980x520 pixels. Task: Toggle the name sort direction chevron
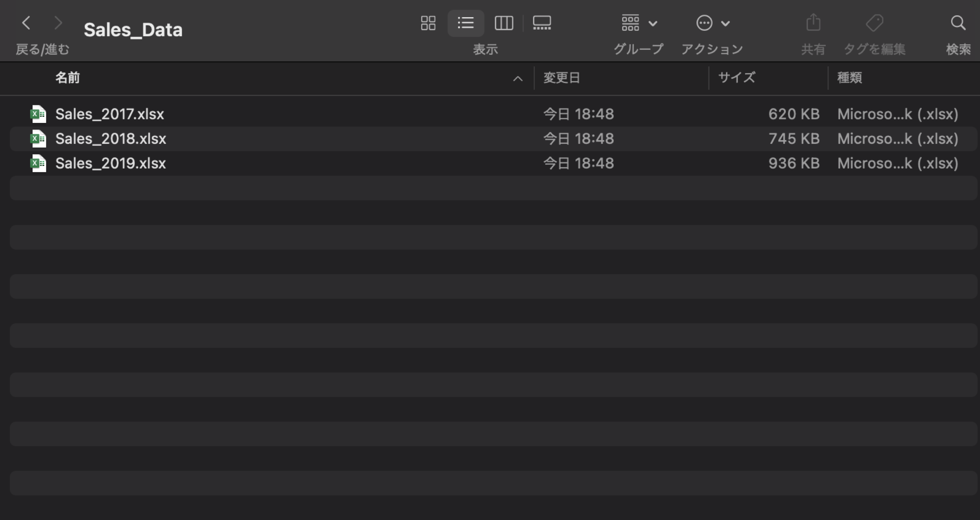click(517, 79)
